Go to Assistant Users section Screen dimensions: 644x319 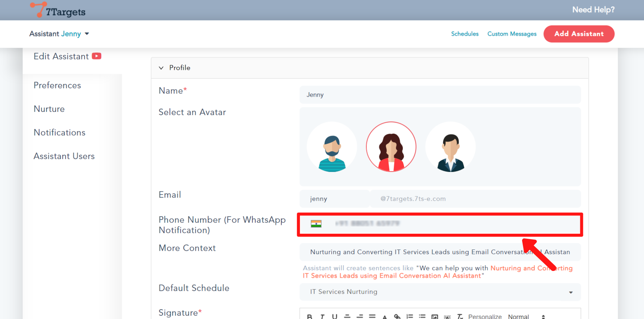64,156
